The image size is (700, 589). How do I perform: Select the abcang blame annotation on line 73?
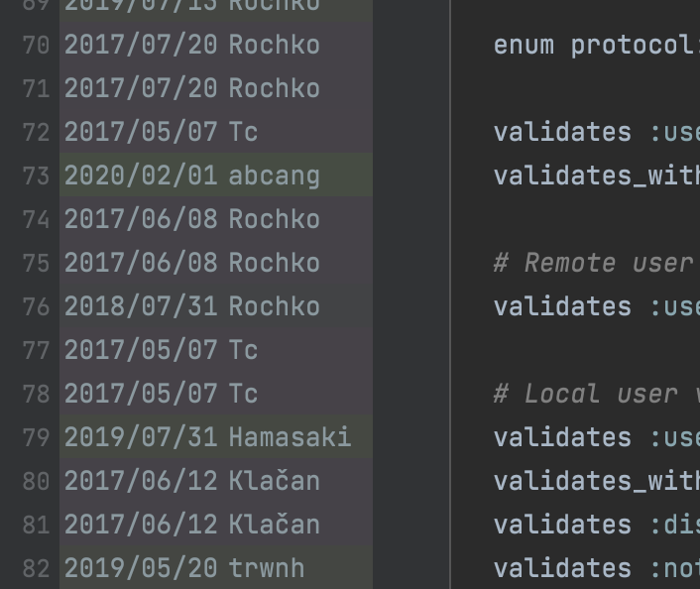216,176
